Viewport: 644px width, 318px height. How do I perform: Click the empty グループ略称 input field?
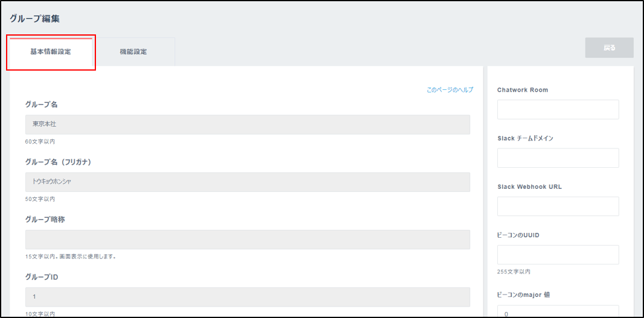pyautogui.click(x=247, y=240)
